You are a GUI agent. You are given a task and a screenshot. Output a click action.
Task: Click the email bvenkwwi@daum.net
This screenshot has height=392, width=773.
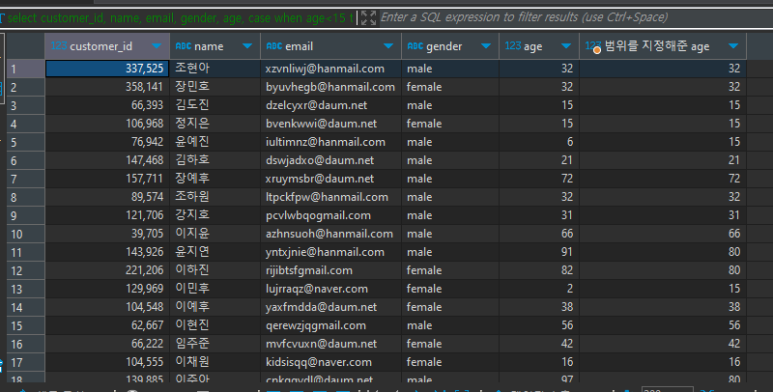321,123
